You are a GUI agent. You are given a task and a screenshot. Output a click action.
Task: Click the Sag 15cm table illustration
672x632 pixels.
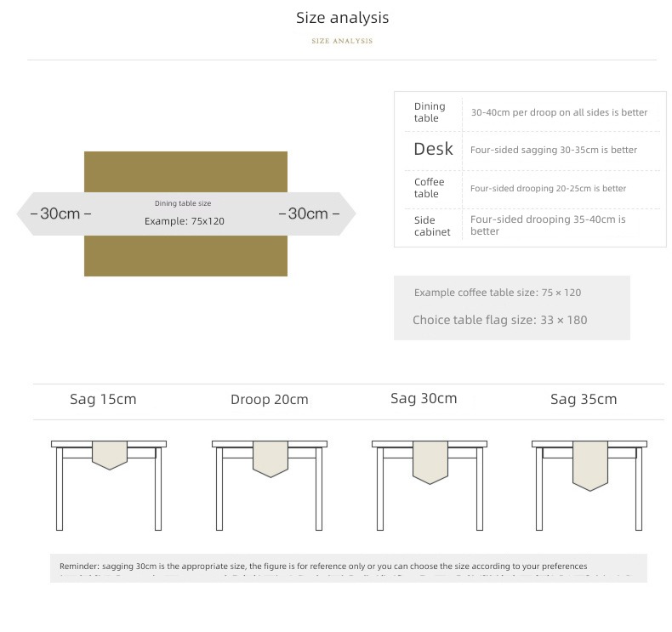[x=109, y=486]
